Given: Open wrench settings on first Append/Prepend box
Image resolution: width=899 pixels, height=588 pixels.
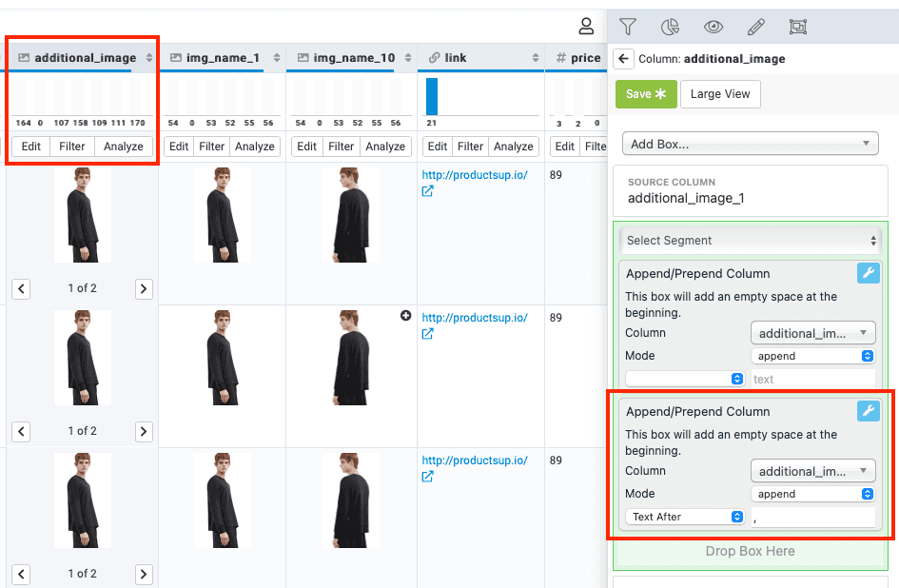Looking at the screenshot, I should pos(868,274).
